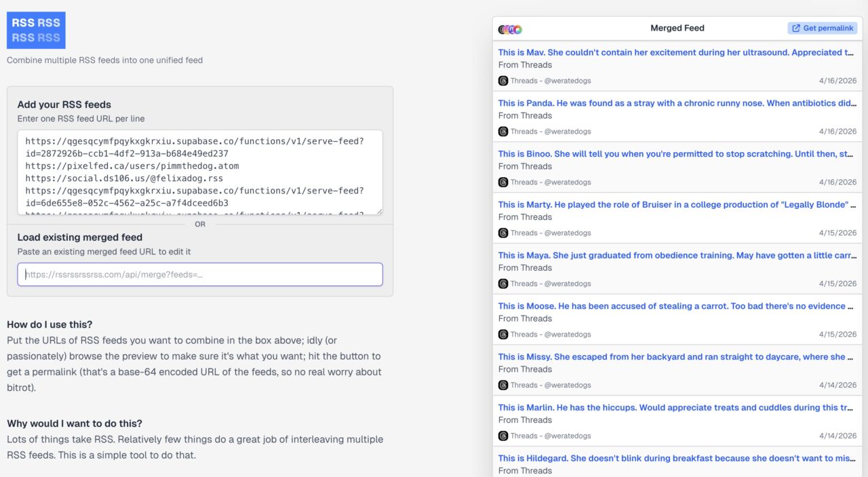
Task: Click Threads icon beside Marty post
Action: click(x=503, y=233)
